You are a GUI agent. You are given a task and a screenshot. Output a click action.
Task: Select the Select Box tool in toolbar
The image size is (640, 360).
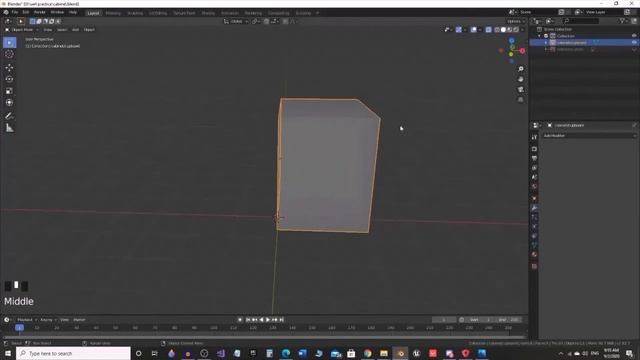click(x=9, y=42)
